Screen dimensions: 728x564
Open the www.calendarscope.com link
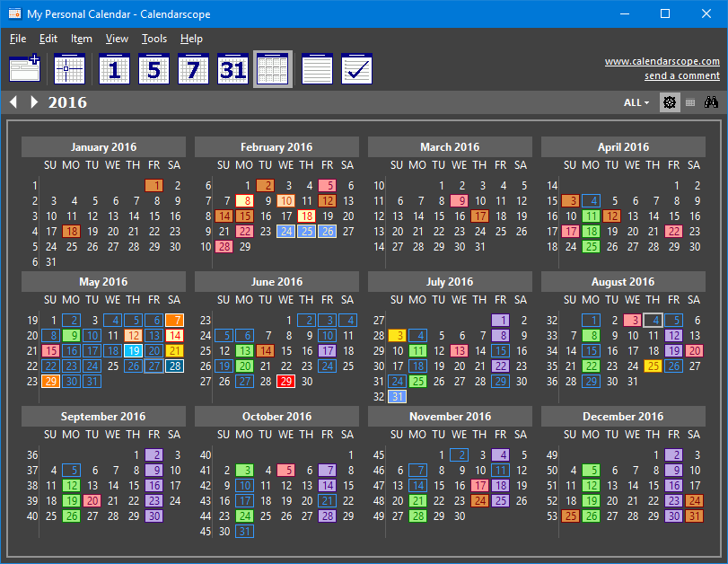click(x=662, y=61)
